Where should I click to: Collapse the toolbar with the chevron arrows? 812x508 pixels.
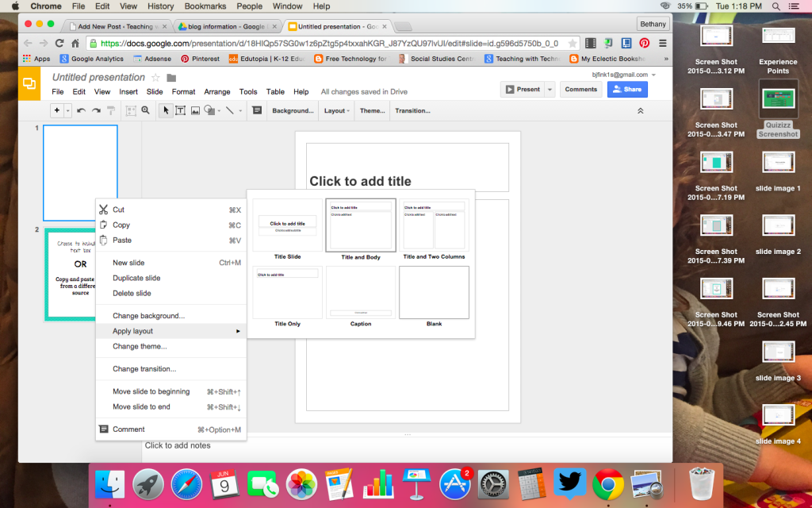coord(639,110)
